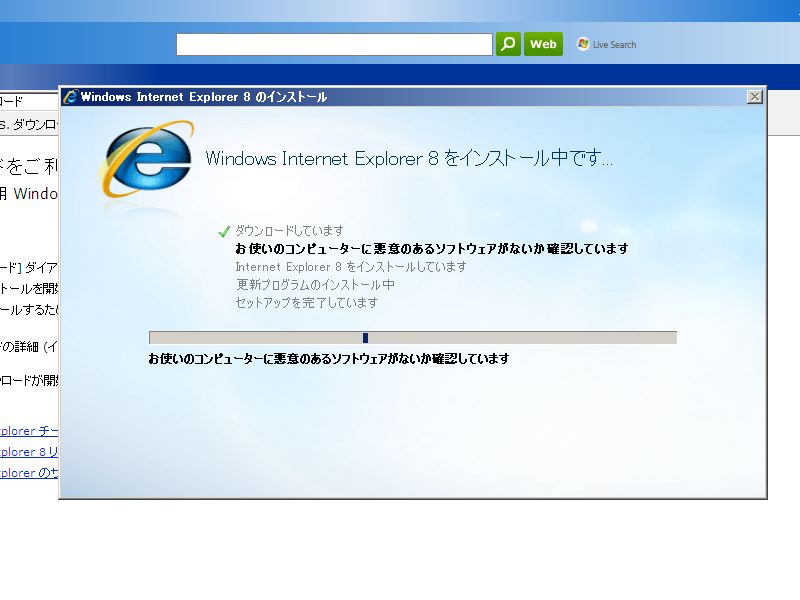The height and width of the screenshot is (600, 800).
Task: Click the small IE icon in installer title bar
Action: [70, 97]
